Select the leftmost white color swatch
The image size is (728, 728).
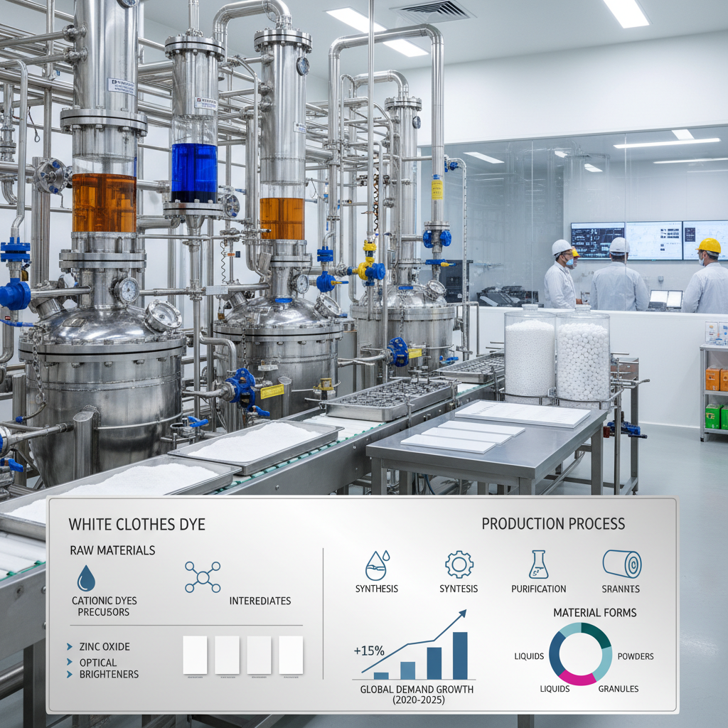[x=195, y=655]
